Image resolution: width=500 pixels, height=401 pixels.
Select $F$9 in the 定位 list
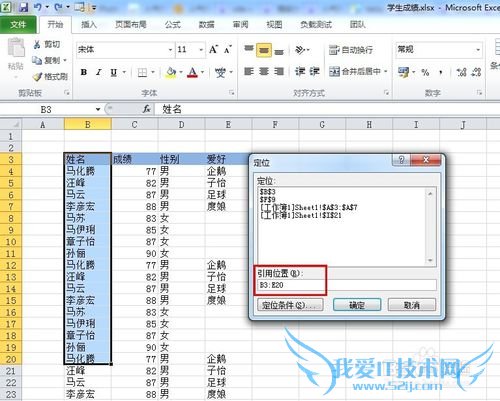click(268, 199)
